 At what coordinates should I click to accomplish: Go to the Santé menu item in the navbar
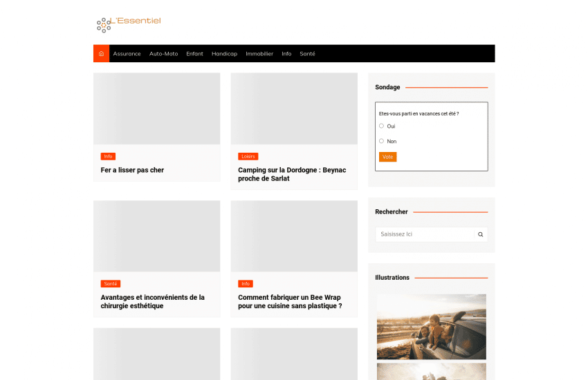coord(307,54)
